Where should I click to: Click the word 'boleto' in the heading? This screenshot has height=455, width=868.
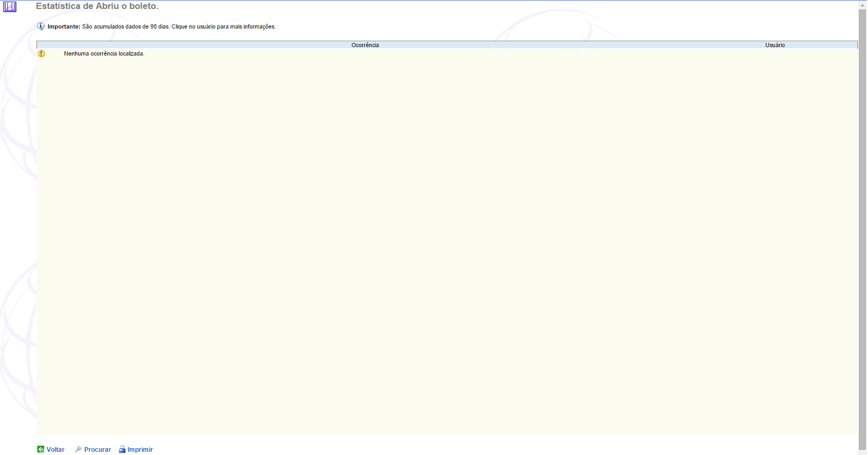(x=143, y=6)
